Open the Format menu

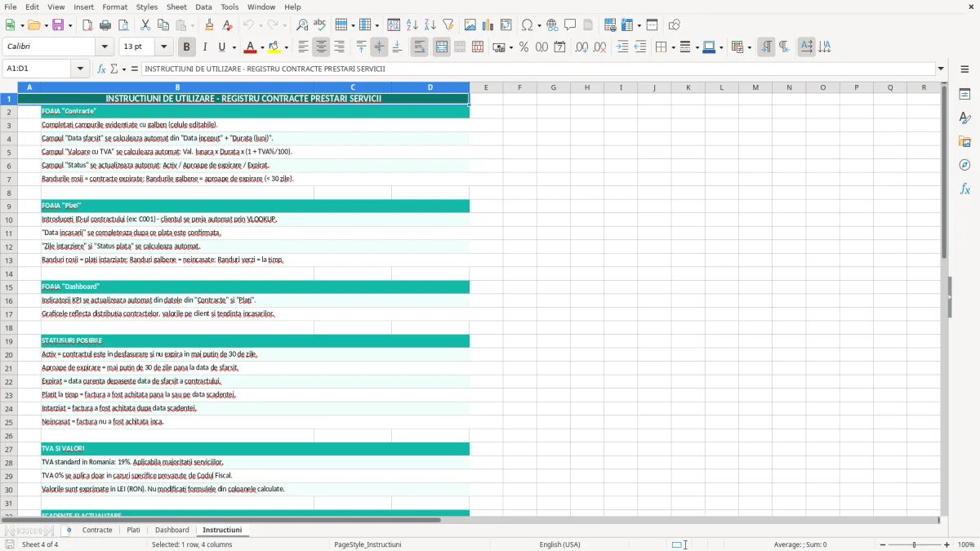(x=115, y=7)
